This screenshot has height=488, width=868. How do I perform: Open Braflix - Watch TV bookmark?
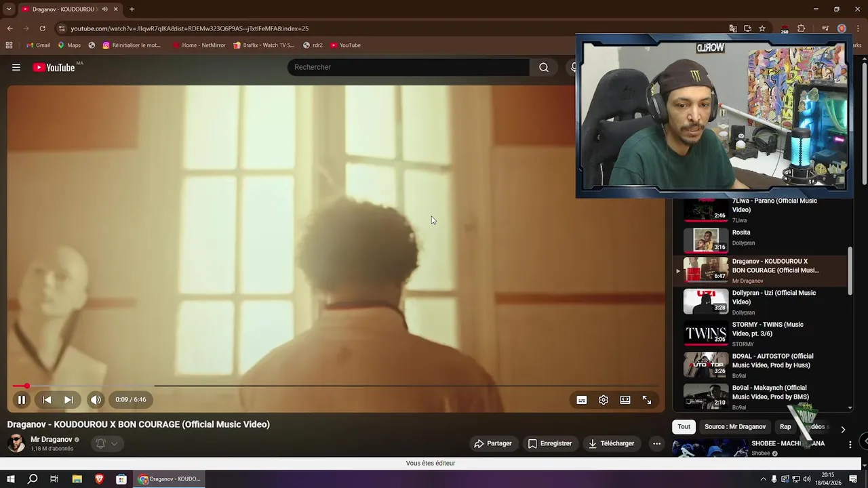point(264,45)
